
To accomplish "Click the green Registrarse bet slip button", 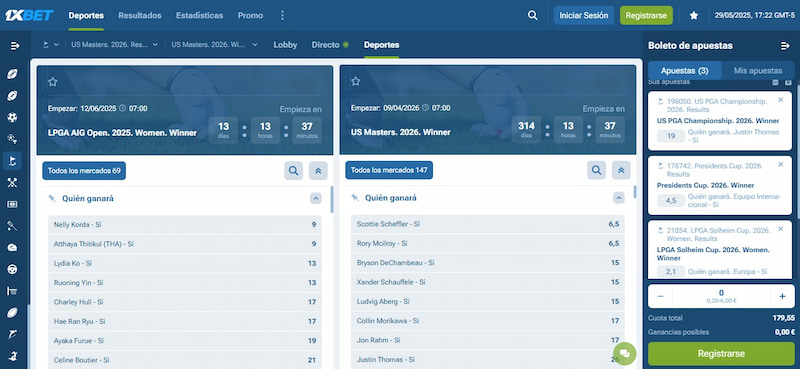I will pos(721,354).
